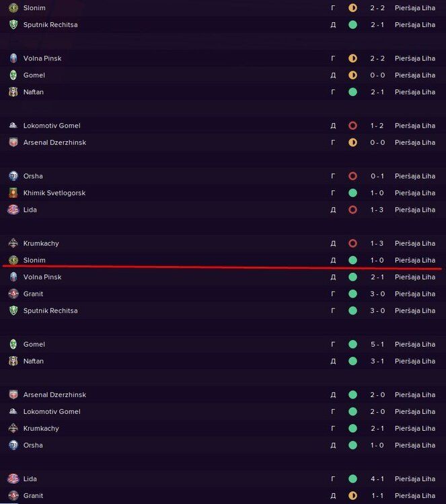This screenshot has width=446, height=504.
Task: Click red loss indicator for Orsha 0-1
Action: click(352, 176)
